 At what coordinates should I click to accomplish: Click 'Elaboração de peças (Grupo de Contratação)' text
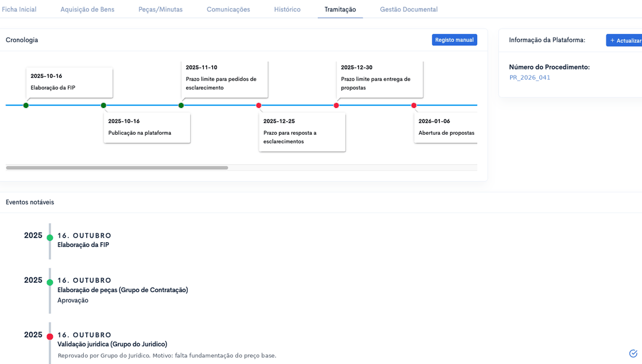(123, 290)
